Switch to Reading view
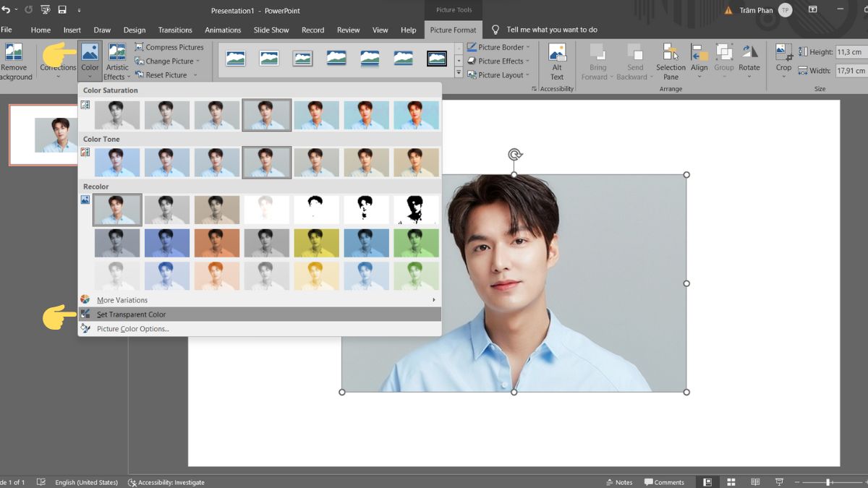This screenshot has width=868, height=488. pyautogui.click(x=755, y=482)
